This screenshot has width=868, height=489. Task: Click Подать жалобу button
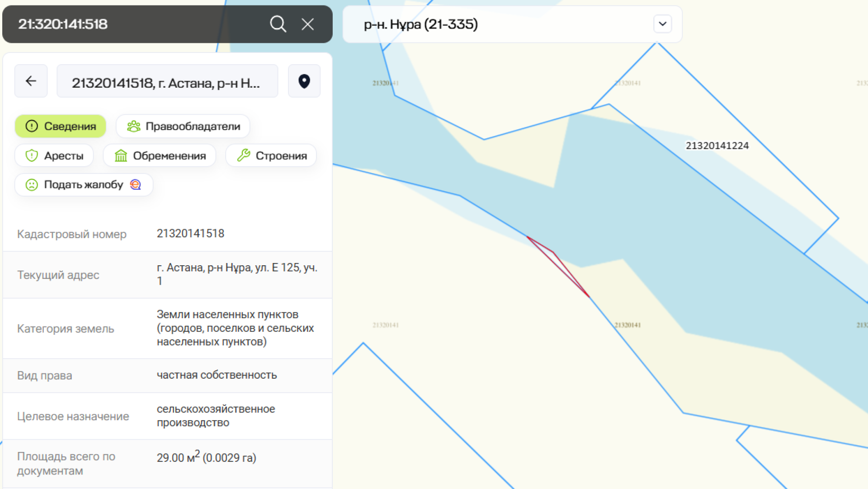pyautogui.click(x=83, y=184)
